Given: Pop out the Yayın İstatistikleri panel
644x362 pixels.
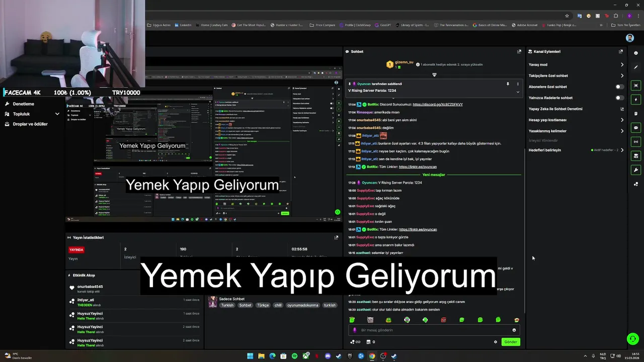Looking at the screenshot, I should click(x=336, y=237).
